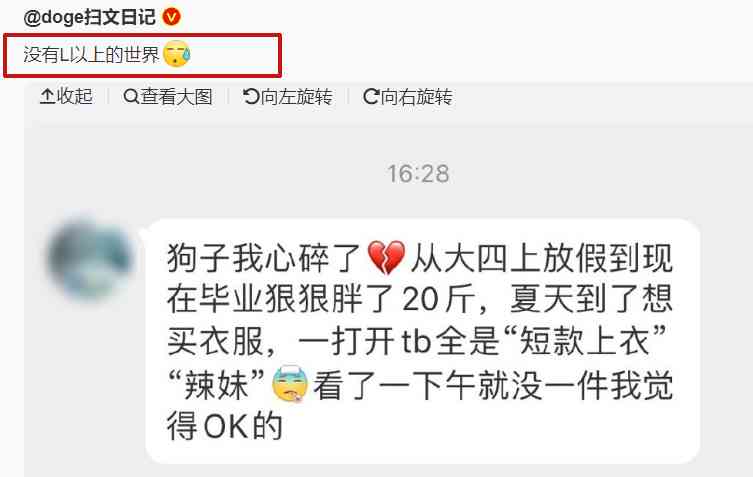The image size is (753, 477).
Task: Click the magnifier icon beside 查看大图
Action: 131,97
